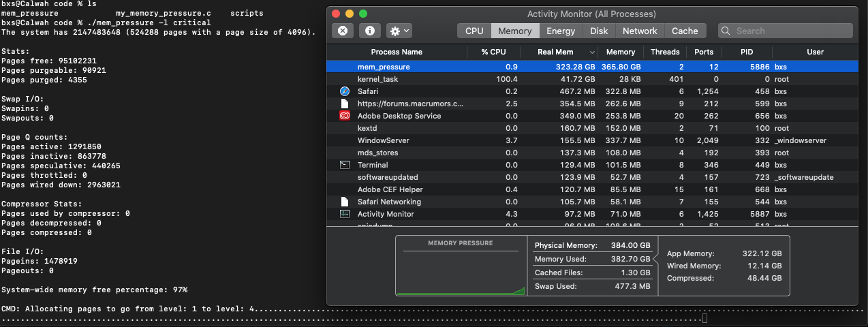Click Terminal line System-wide memory free percentage

tap(95, 290)
